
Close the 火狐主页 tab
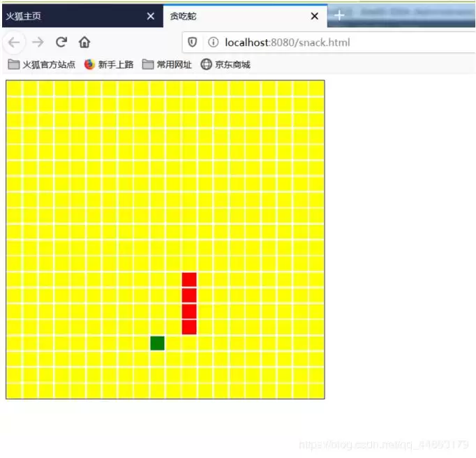pos(151,16)
